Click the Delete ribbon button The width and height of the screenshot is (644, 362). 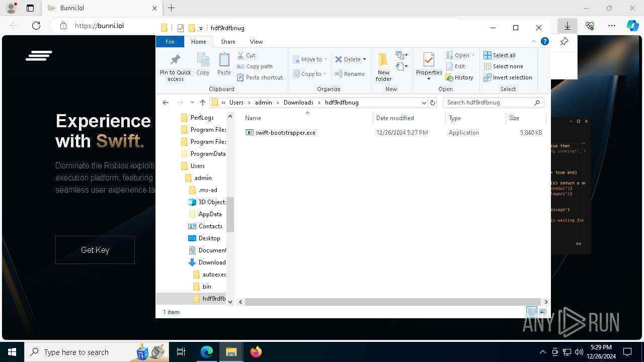point(348,59)
